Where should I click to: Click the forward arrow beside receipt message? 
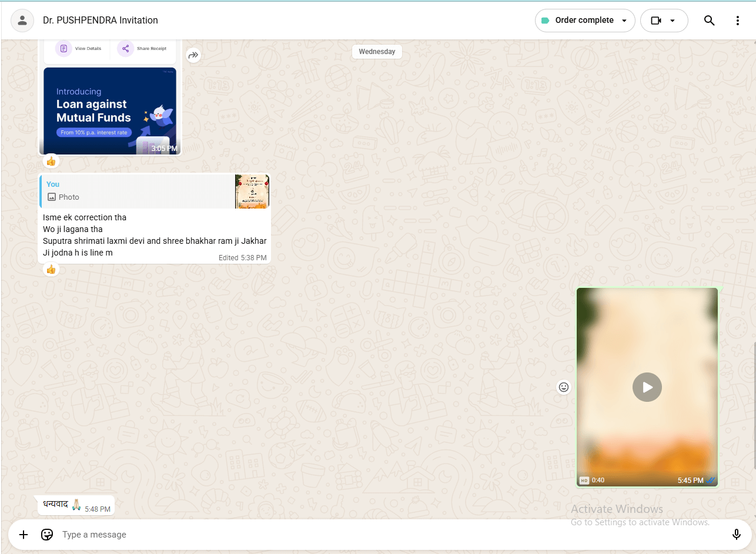[193, 55]
